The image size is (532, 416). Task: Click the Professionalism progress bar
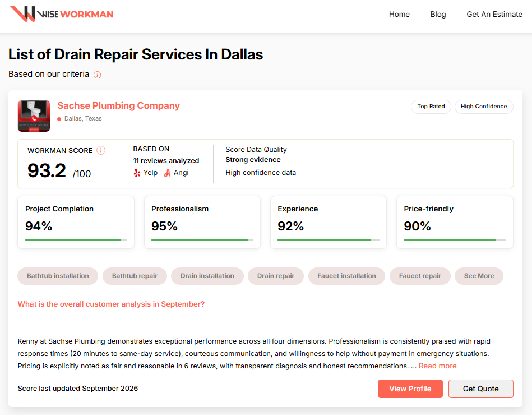(202, 240)
